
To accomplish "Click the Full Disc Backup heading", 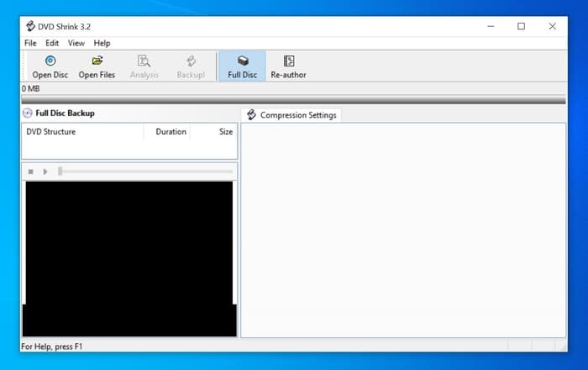I will pyautogui.click(x=65, y=113).
